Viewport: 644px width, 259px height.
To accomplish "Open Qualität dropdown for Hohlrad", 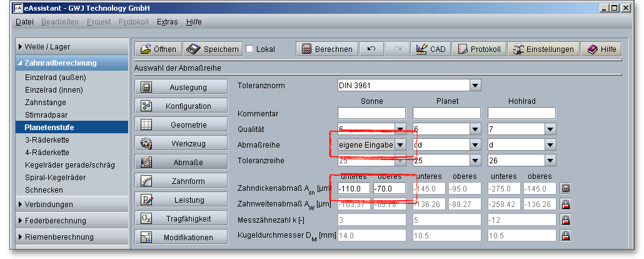I will (550, 129).
